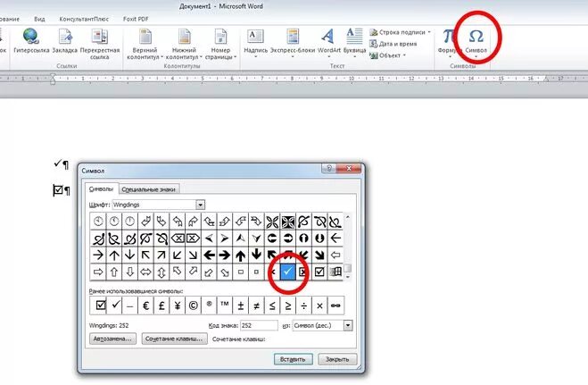
Task: Select the hollow left-right double arrow symbol
Action: click(x=145, y=272)
